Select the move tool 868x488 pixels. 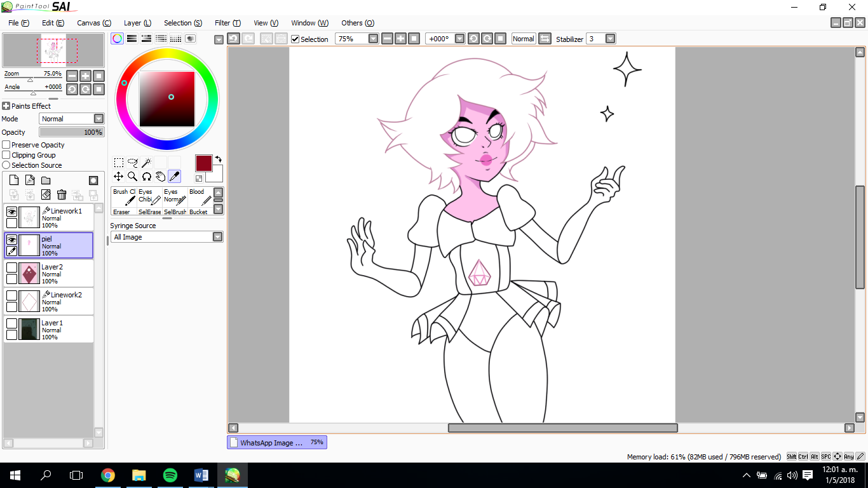pyautogui.click(x=119, y=176)
